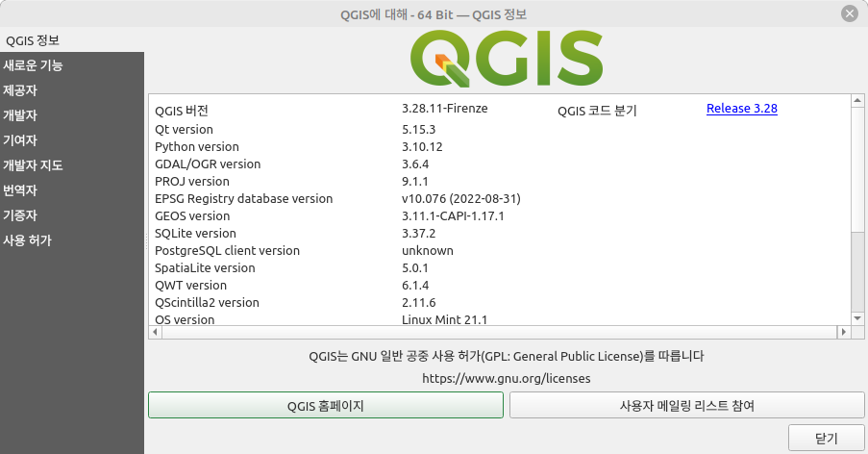Click the version value 3.28.11-Firenze
This screenshot has width=868, height=454.
444,109
